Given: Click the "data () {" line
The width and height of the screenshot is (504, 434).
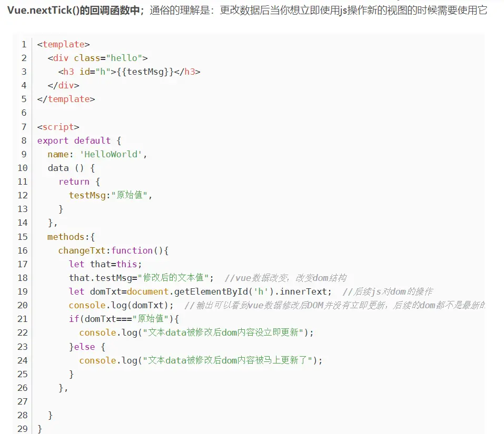Looking at the screenshot, I should click(x=71, y=168).
